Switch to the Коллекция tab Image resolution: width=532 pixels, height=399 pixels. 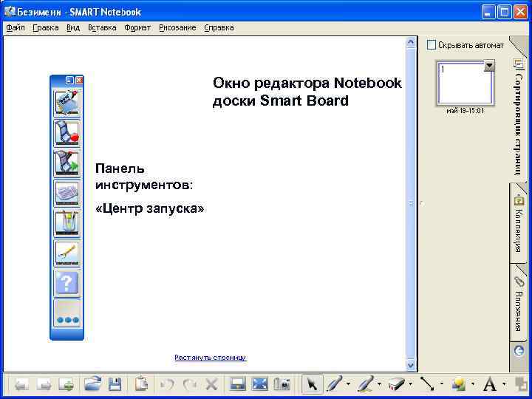tap(519, 224)
